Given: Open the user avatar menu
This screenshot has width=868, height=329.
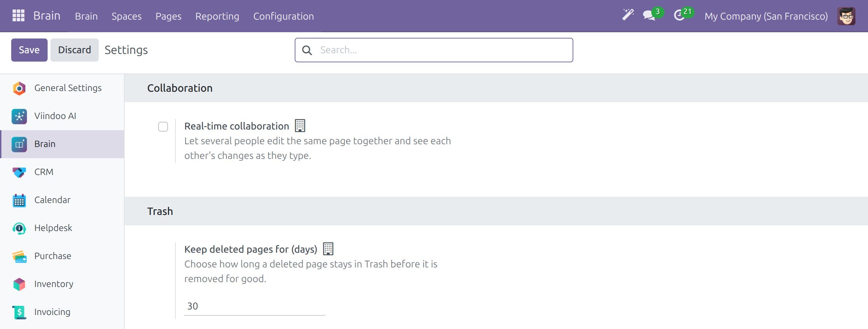Looking at the screenshot, I should 846,16.
